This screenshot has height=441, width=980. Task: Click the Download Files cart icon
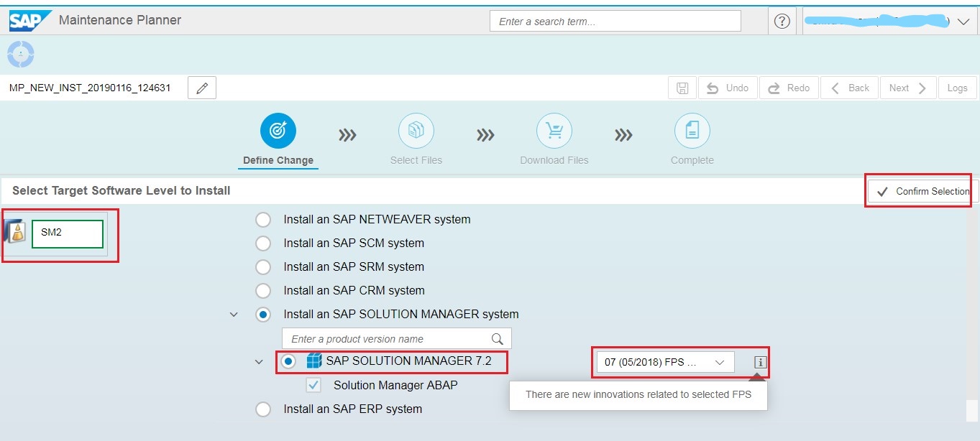click(x=554, y=131)
